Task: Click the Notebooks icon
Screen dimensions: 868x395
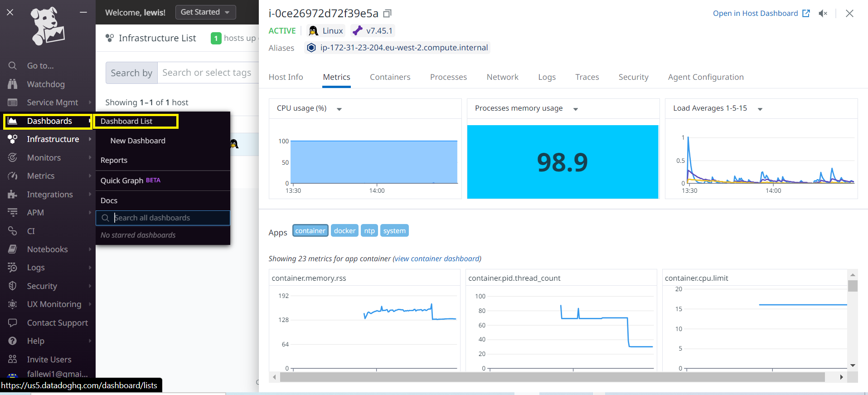Action: pyautogui.click(x=13, y=249)
